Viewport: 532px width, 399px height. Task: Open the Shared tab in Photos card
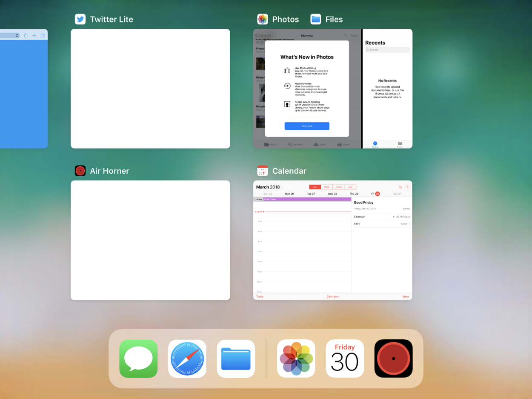319,144
